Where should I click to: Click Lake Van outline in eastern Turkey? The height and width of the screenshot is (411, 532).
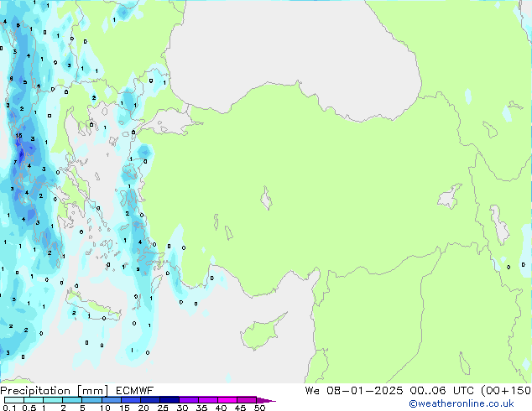tap(449, 199)
